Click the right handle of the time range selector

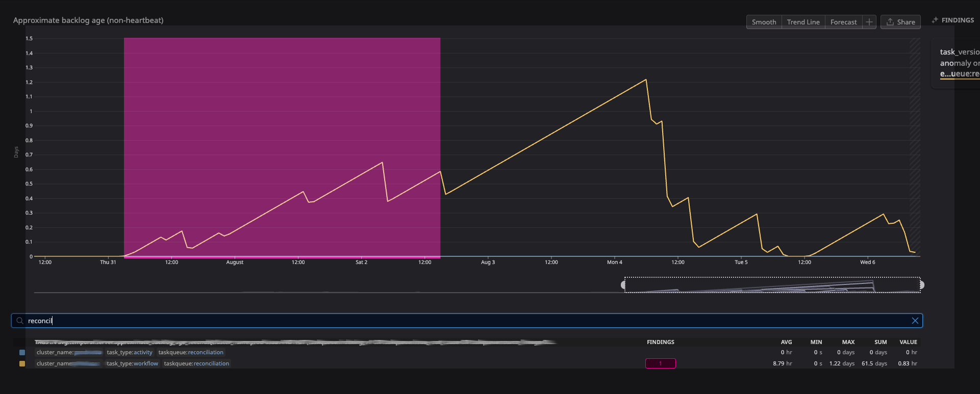click(x=922, y=285)
